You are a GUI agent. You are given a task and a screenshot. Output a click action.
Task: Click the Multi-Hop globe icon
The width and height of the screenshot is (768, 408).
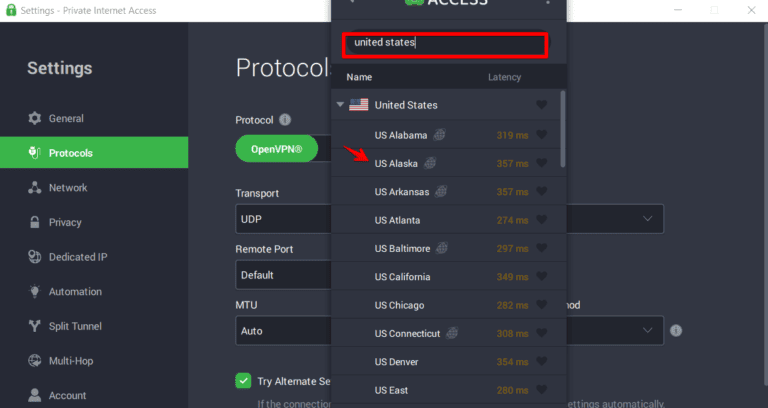(x=35, y=361)
